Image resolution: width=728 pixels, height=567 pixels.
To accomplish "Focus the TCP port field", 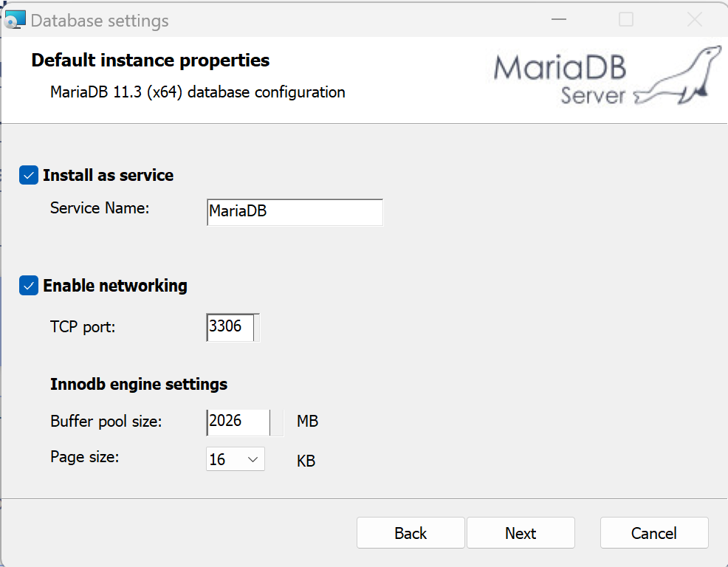I will click(x=230, y=327).
